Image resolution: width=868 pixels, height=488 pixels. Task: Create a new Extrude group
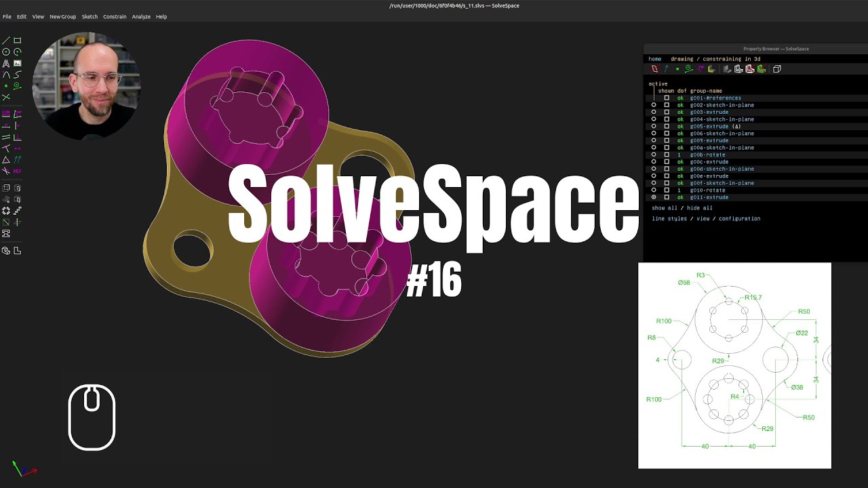point(6,188)
